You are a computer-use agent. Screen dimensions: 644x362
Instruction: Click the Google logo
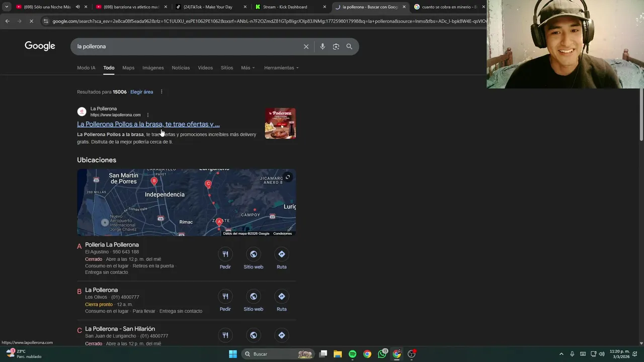pyautogui.click(x=40, y=46)
